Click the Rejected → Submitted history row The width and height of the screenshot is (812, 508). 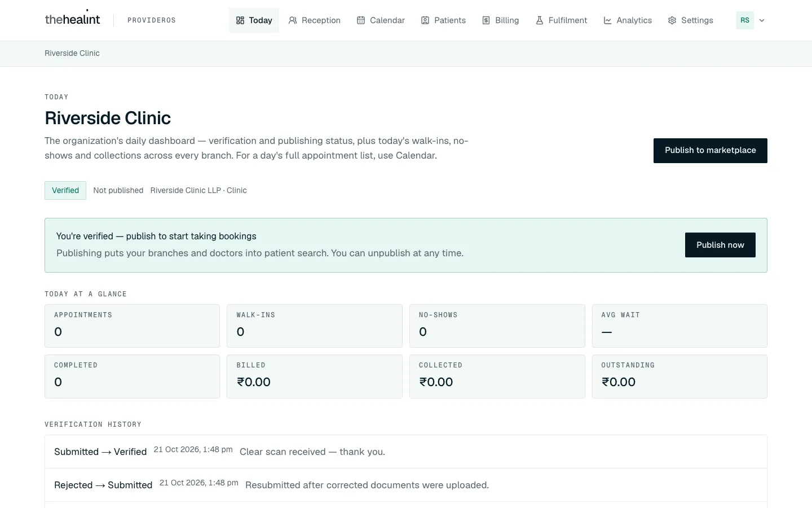point(406,485)
